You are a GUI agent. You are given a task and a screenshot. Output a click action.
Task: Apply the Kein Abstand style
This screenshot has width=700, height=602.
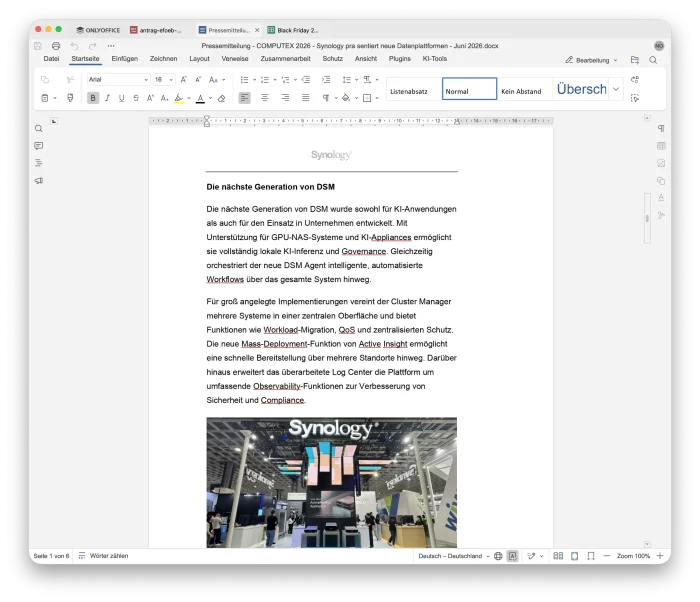coord(525,88)
